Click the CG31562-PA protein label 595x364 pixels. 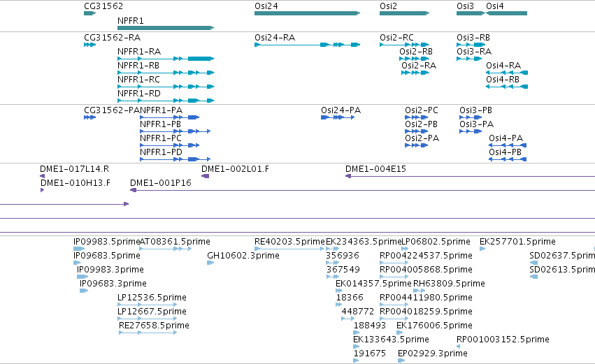[112, 110]
